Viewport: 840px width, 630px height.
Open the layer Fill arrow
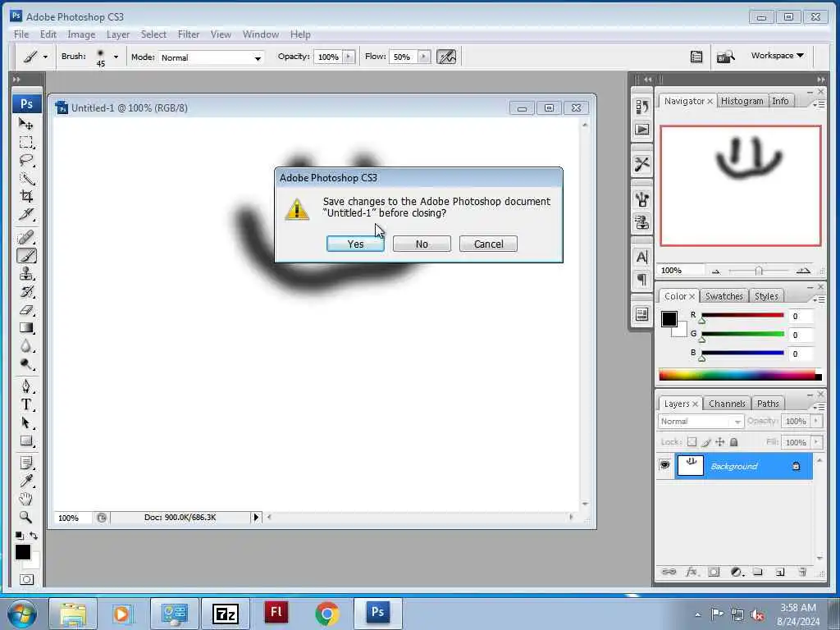coord(816,442)
